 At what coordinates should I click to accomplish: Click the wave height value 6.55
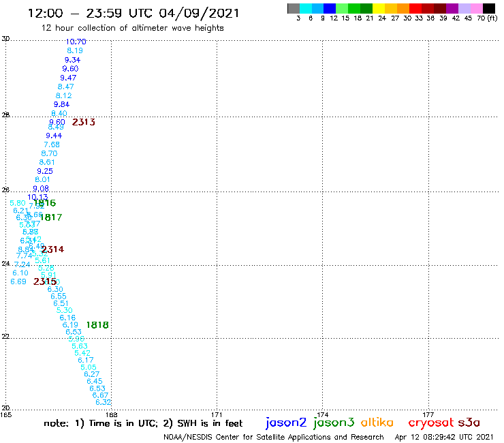(x=59, y=296)
